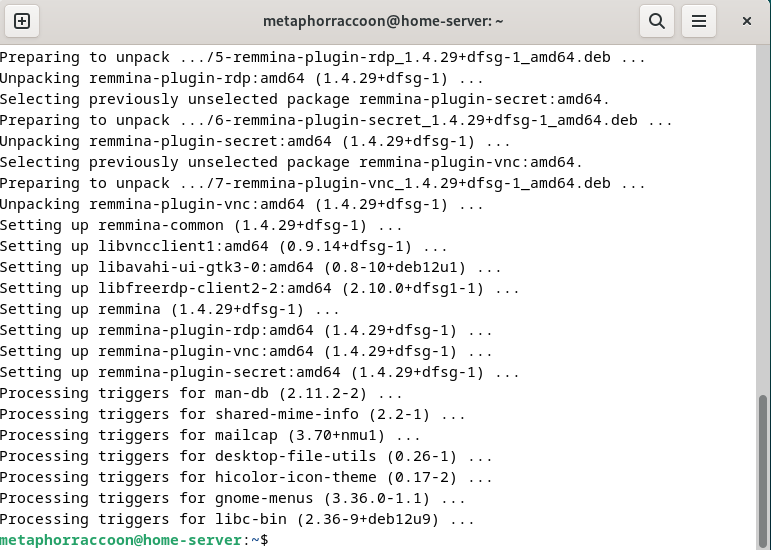Open the terminal search tool
Viewport: 771px width, 550px height.
[x=656, y=21]
